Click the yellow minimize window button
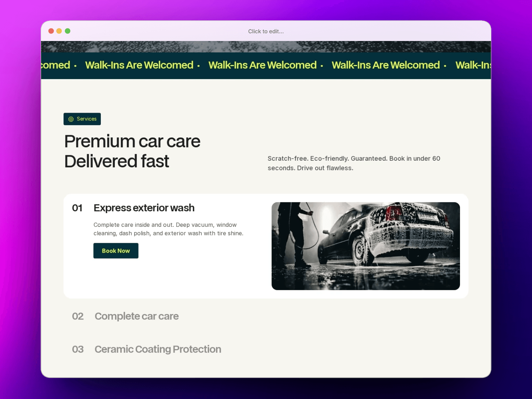Screen dimensions: 532x399 59,31
